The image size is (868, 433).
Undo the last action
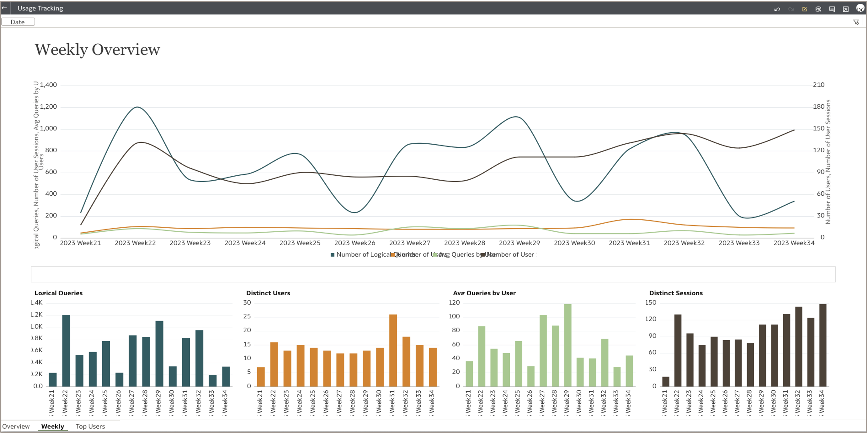click(777, 8)
